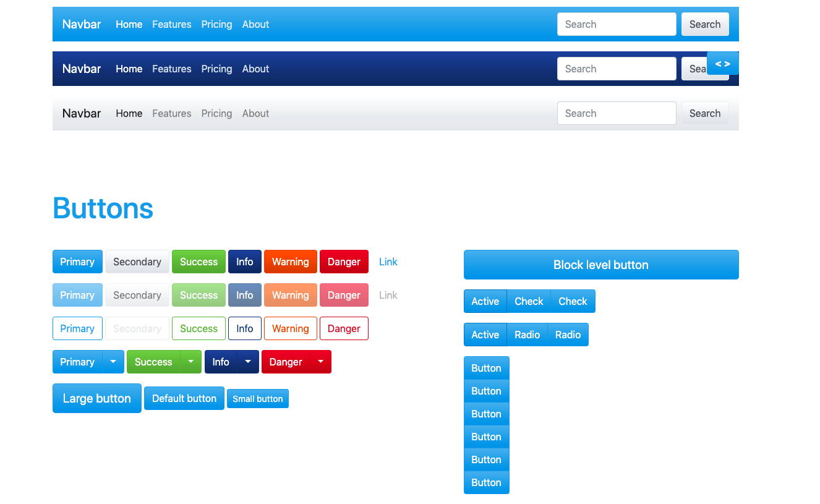
Task: Click Pricing in the light blue navbar
Action: pos(216,24)
